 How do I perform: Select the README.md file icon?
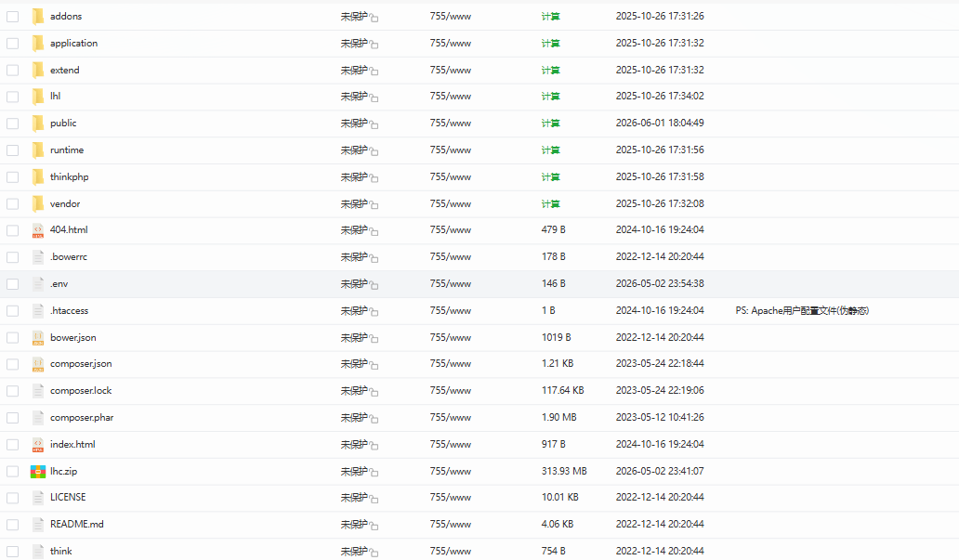(38, 525)
